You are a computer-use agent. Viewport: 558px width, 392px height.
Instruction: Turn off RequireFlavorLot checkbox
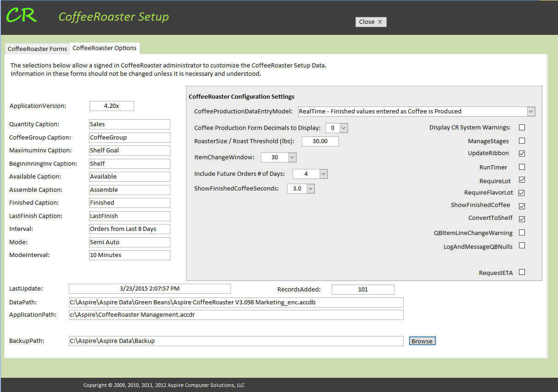click(x=522, y=193)
